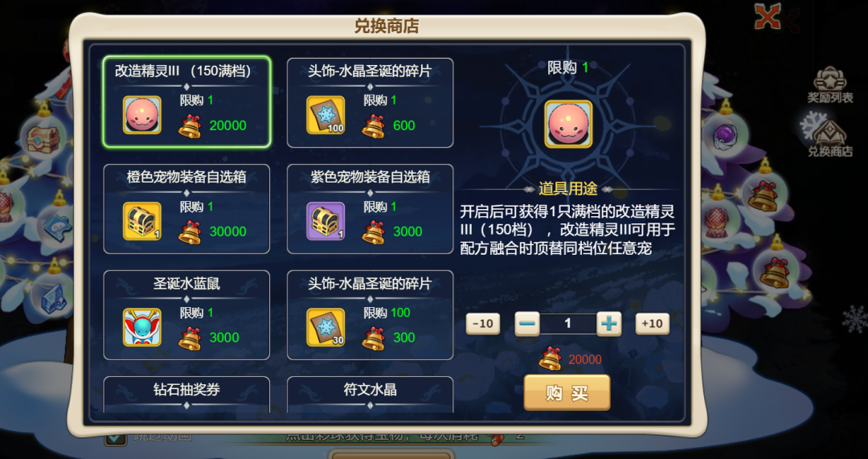Click the 购买 purchase button
The height and width of the screenshot is (459, 868).
pyautogui.click(x=567, y=392)
